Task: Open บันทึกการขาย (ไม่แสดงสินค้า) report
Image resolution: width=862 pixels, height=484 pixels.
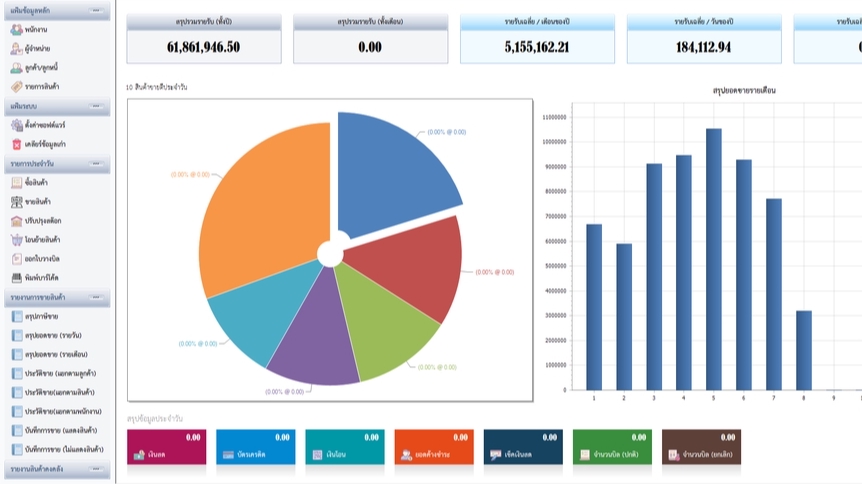Action: point(58,449)
